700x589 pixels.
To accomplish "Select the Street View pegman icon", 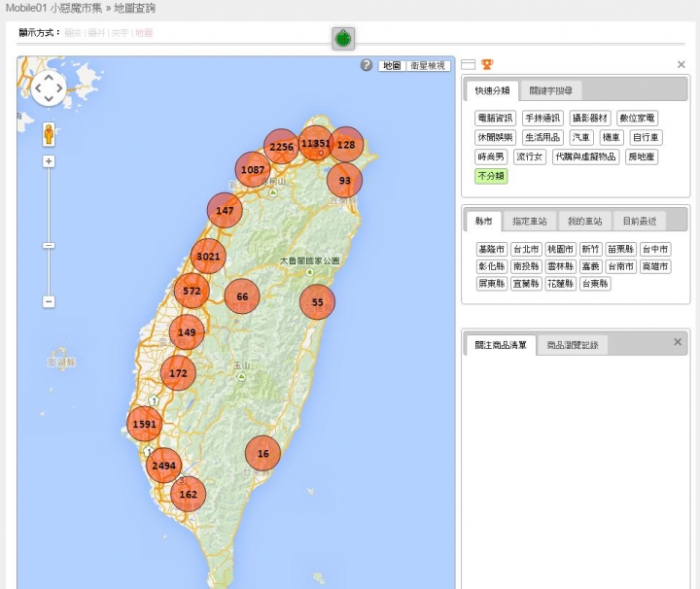I will coord(49,134).
